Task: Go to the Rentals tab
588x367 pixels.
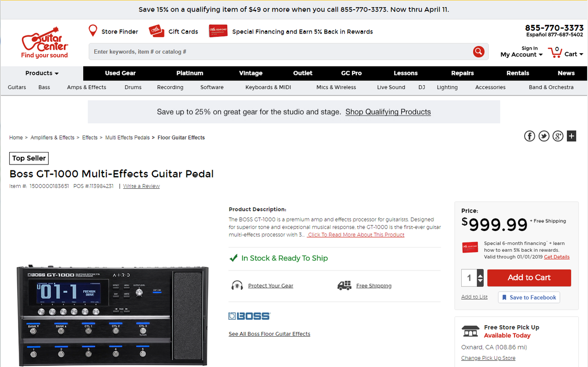Action: click(x=518, y=73)
